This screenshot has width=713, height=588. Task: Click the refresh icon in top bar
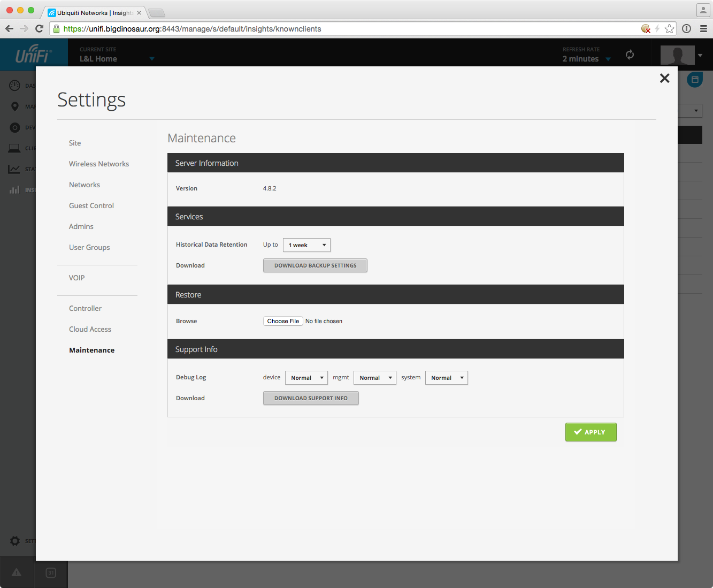[630, 55]
